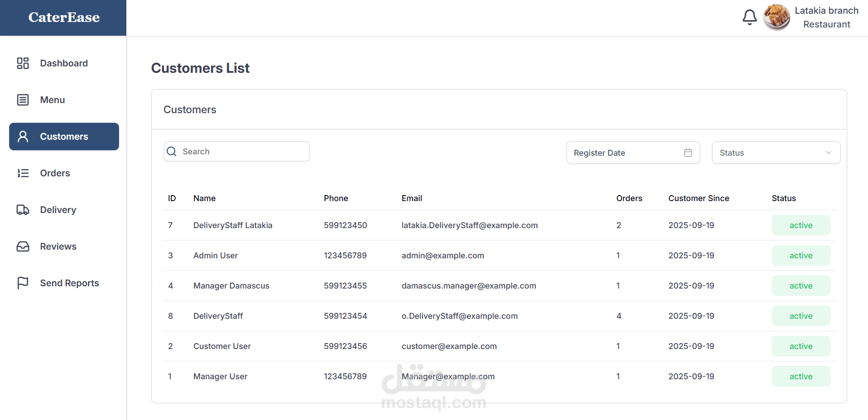Click the search magnifier icon
This screenshot has width=868, height=420.
[x=172, y=152]
